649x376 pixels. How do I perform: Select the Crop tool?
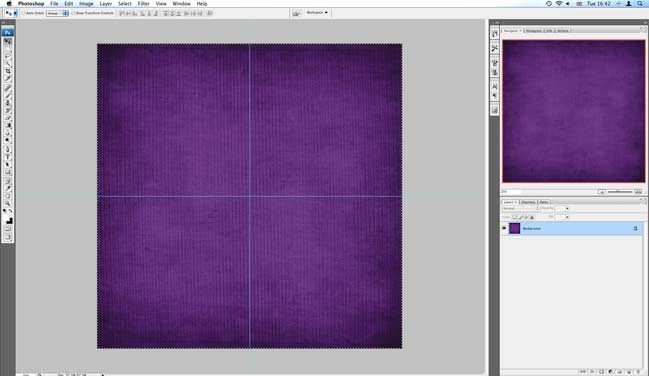8,71
